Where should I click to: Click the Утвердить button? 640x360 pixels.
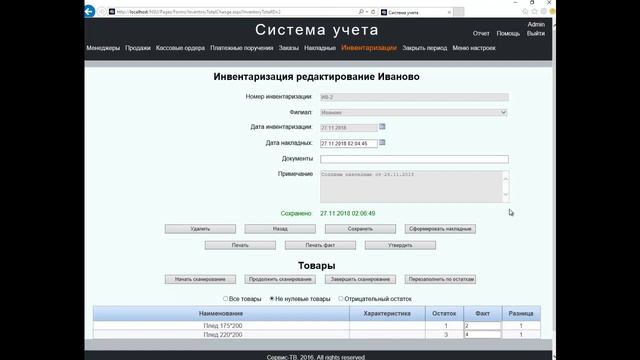(400, 245)
